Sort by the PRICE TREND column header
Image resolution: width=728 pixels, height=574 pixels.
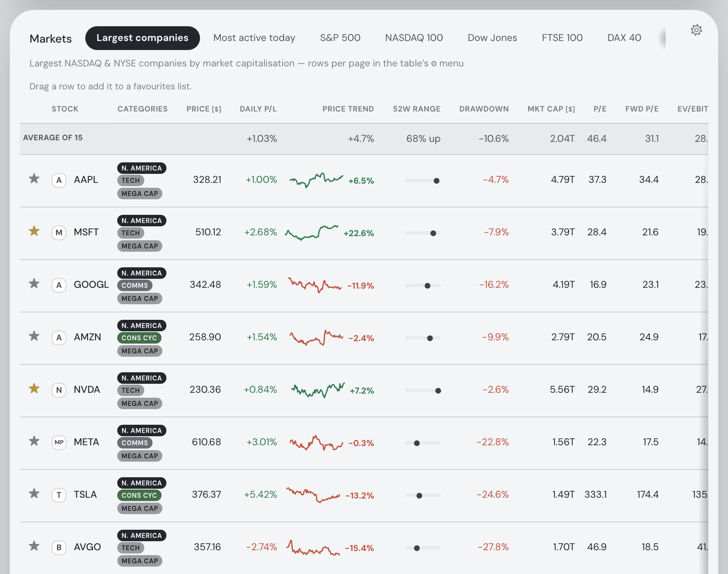(x=348, y=109)
